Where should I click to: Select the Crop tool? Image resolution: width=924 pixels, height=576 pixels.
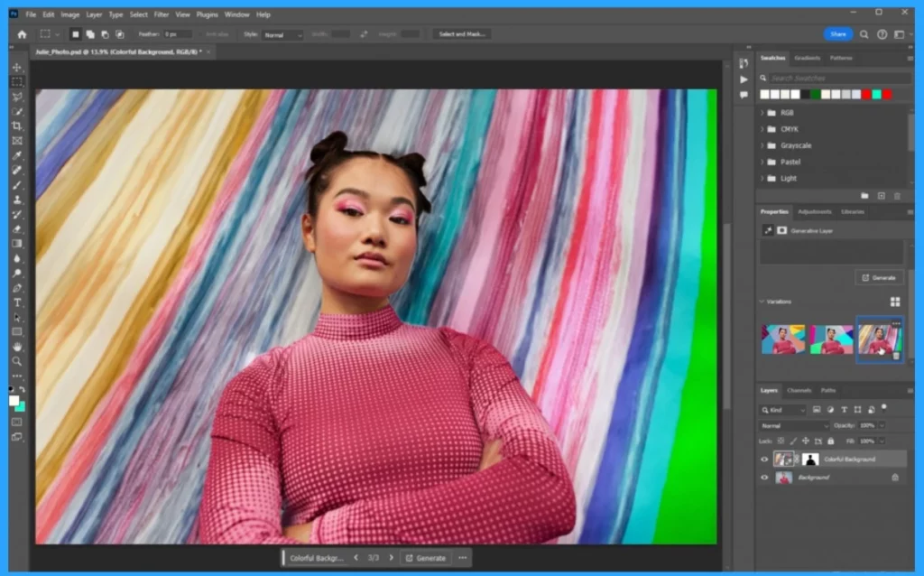[x=17, y=126]
